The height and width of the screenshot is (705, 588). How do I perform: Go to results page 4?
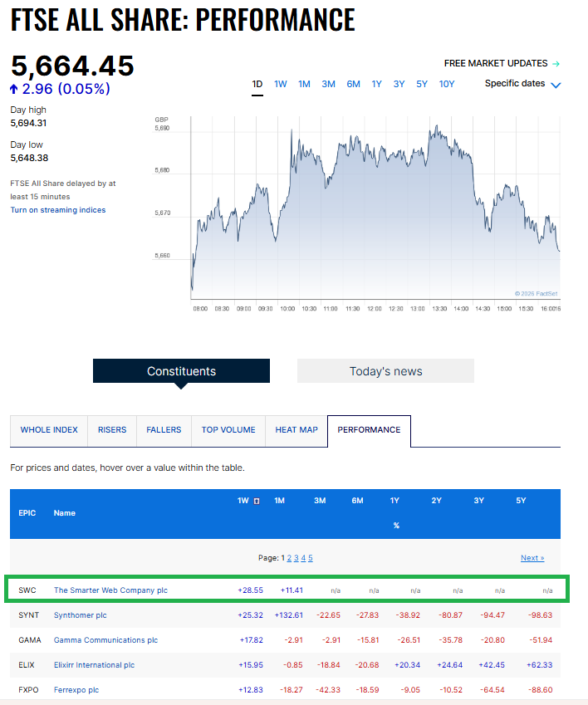[303, 558]
